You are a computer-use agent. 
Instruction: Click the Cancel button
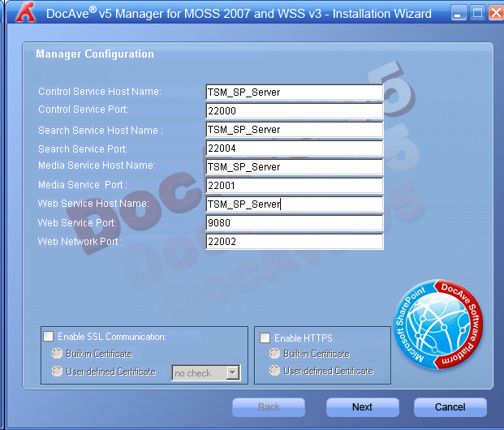[450, 407]
